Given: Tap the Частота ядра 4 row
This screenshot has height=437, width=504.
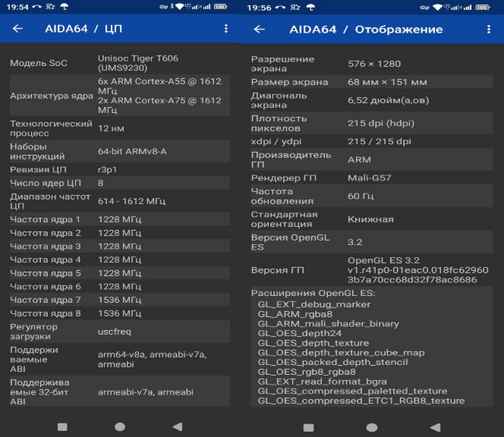Looking at the screenshot, I should [x=120, y=260].
